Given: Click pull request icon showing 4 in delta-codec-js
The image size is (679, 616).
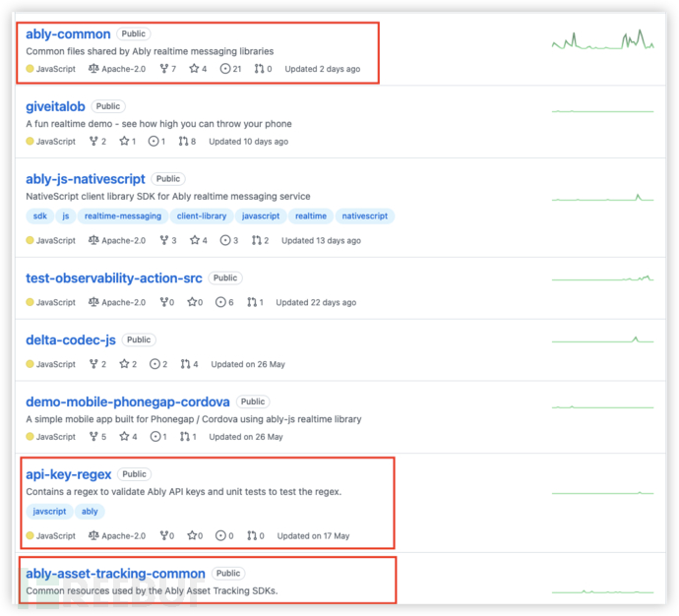Looking at the screenshot, I should [x=185, y=364].
